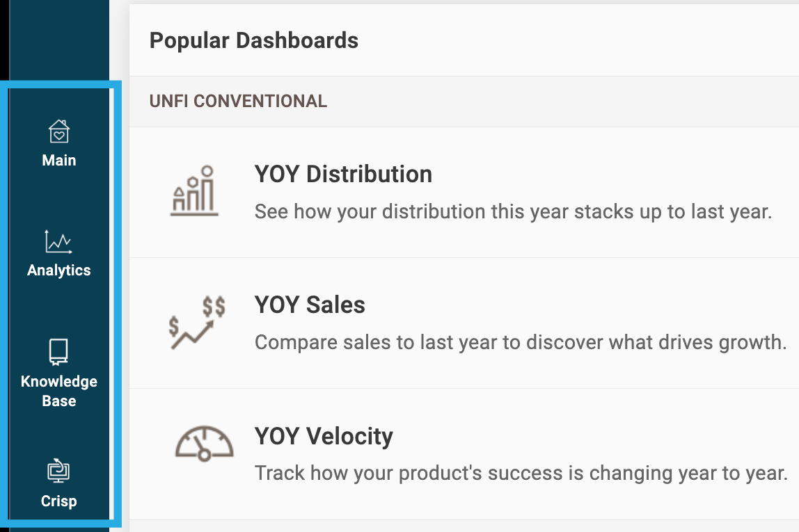Click the Popular Dashboards heading
799x532 pixels.
254,41
